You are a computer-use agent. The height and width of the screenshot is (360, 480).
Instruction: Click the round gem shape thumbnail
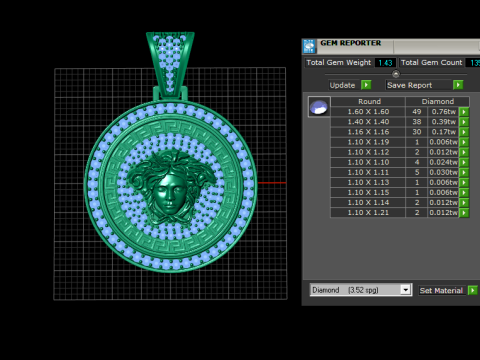[x=319, y=107]
